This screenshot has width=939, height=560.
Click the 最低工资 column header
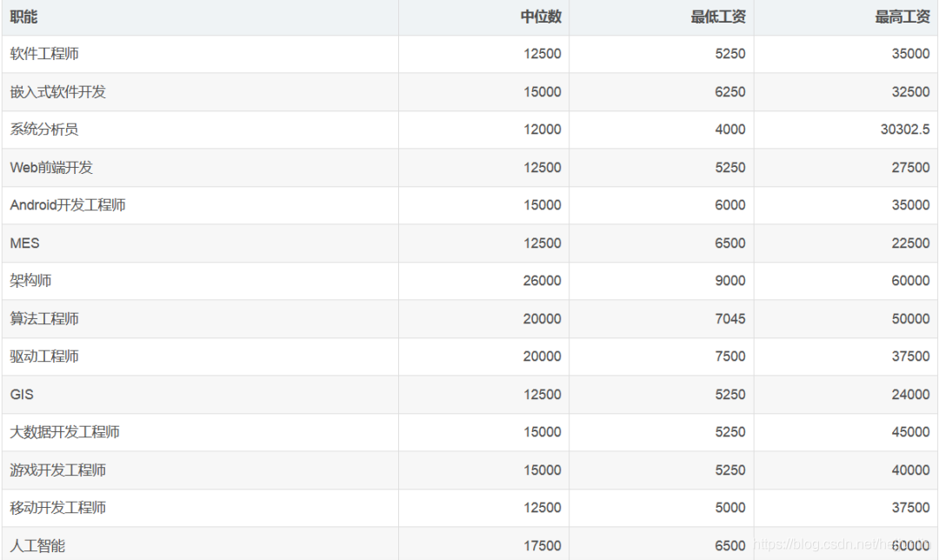tap(718, 17)
